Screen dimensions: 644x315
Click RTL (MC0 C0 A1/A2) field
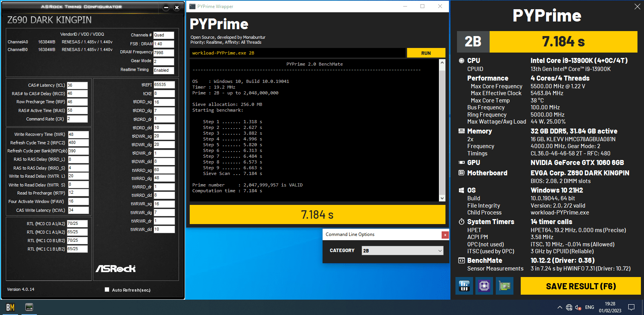click(77, 223)
